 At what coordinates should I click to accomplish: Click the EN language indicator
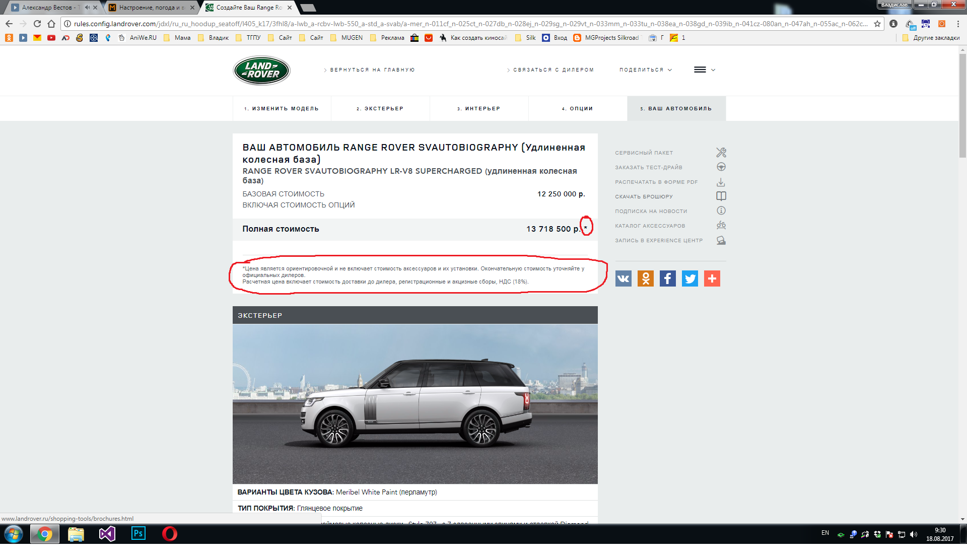coord(825,533)
